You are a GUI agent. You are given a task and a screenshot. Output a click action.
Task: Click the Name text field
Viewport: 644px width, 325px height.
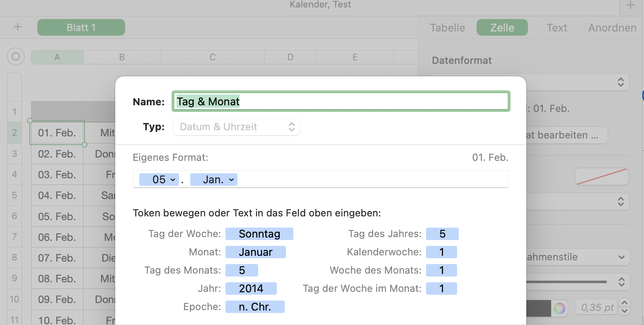point(341,102)
